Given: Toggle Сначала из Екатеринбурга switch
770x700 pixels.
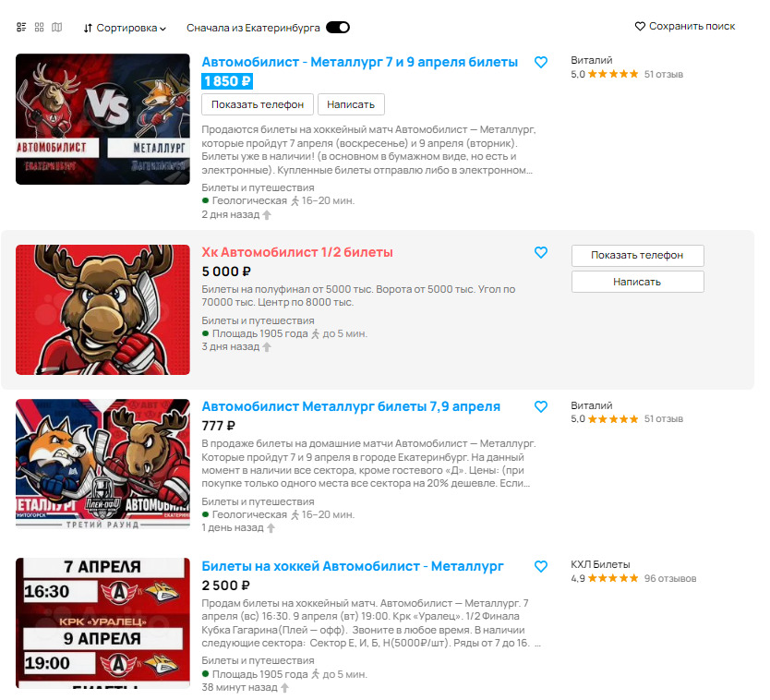Looking at the screenshot, I should coord(338,28).
